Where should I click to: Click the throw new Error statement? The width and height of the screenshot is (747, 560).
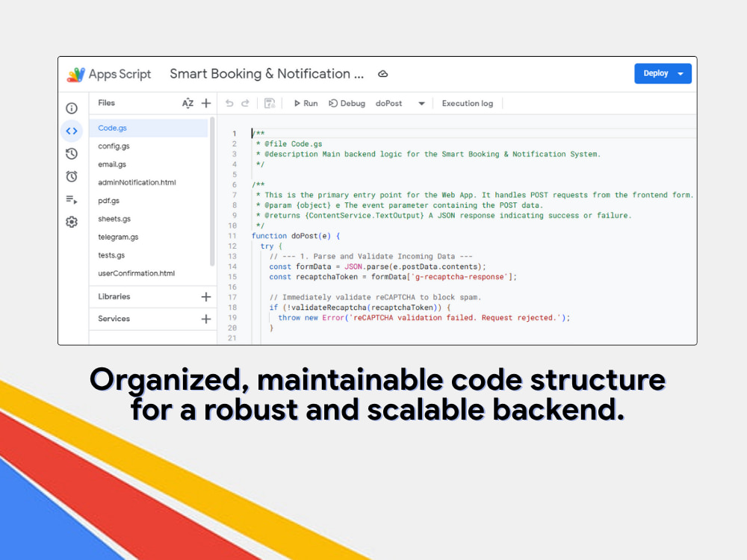point(424,317)
